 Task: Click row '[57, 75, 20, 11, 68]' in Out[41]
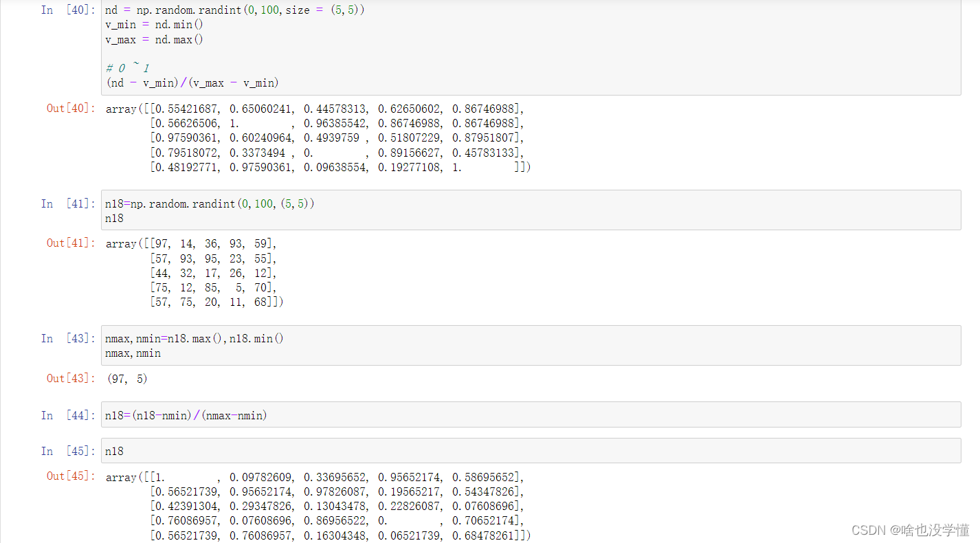pyautogui.click(x=213, y=302)
